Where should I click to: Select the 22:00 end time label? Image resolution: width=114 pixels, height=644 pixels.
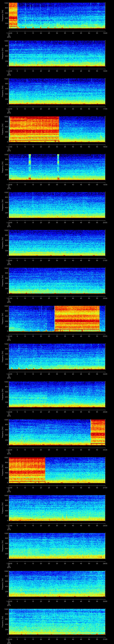coord(105,298)
